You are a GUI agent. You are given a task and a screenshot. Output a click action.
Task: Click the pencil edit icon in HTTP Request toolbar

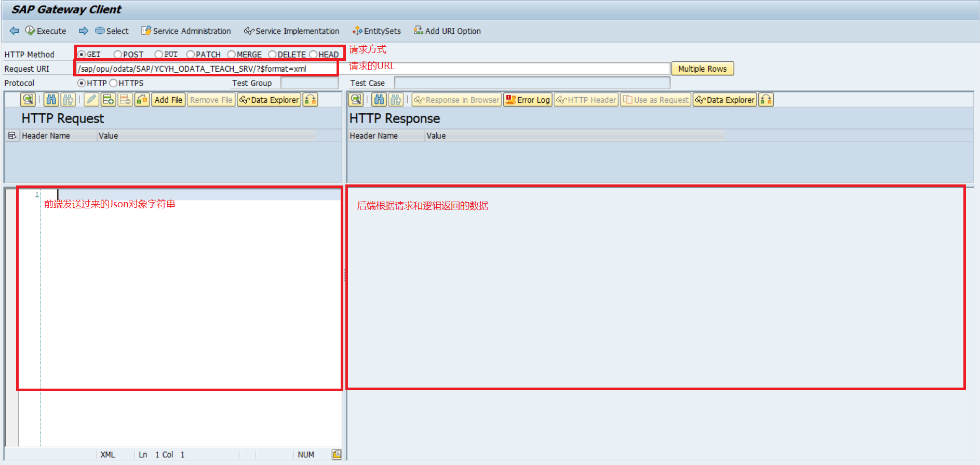coord(91,100)
